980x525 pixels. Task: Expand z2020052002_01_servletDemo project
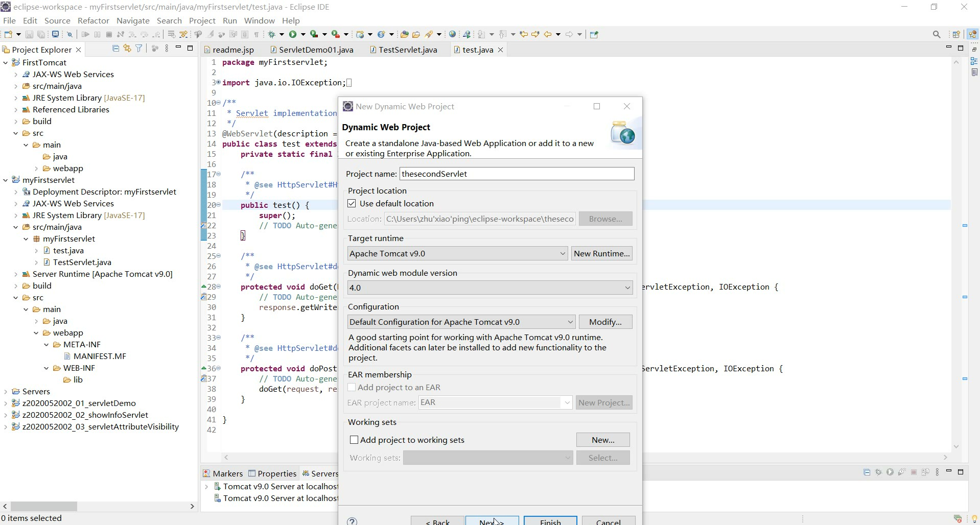tap(6, 403)
